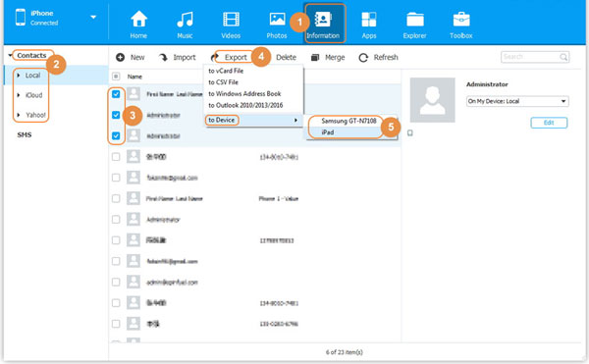This screenshot has height=364, width=589.
Task: Click the Refresh circular arrow icon
Action: pyautogui.click(x=363, y=58)
